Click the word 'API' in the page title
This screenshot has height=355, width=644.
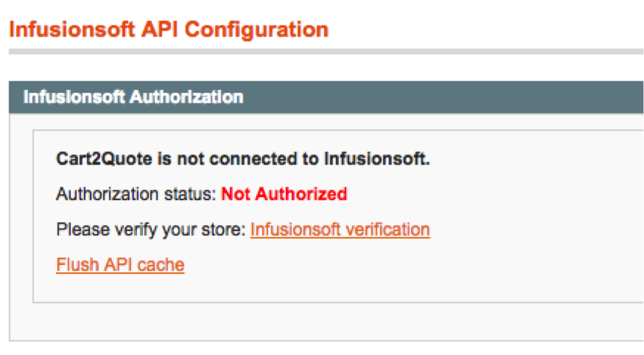[160, 30]
